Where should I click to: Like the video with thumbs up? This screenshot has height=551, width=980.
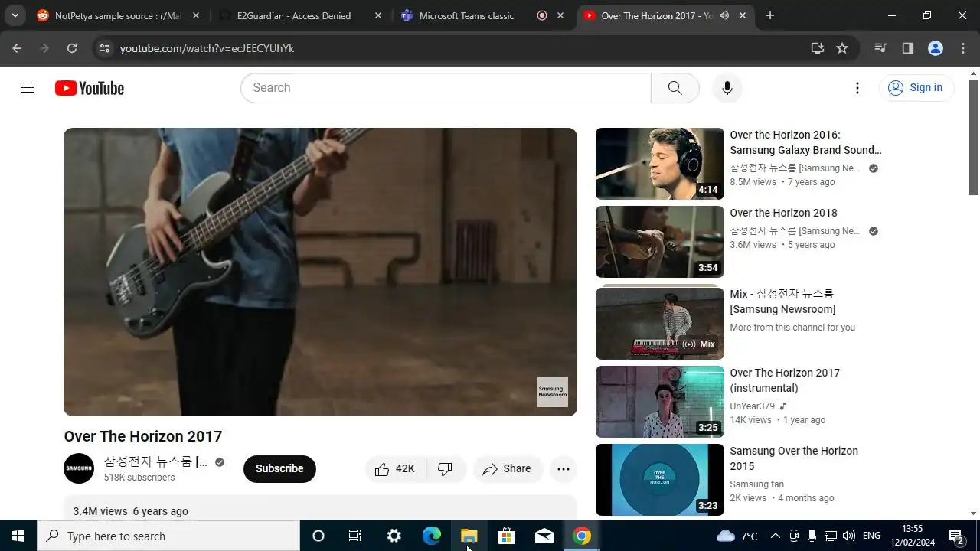click(395, 469)
